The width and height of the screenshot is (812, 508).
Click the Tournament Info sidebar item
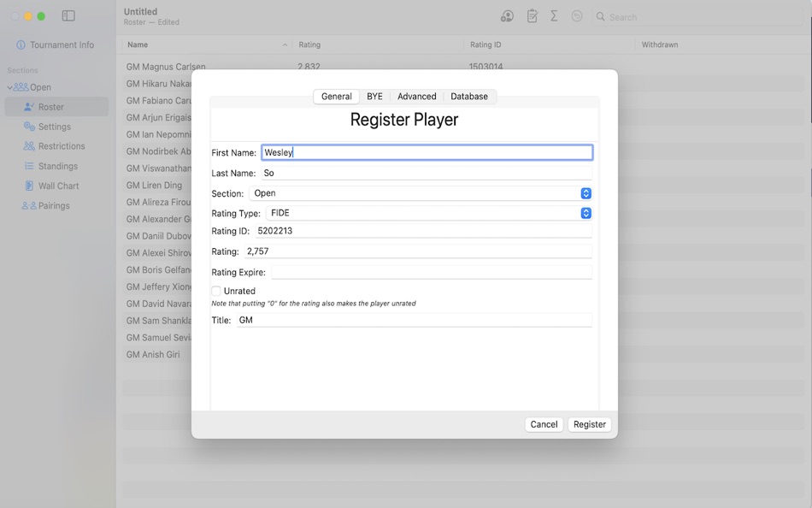(55, 44)
